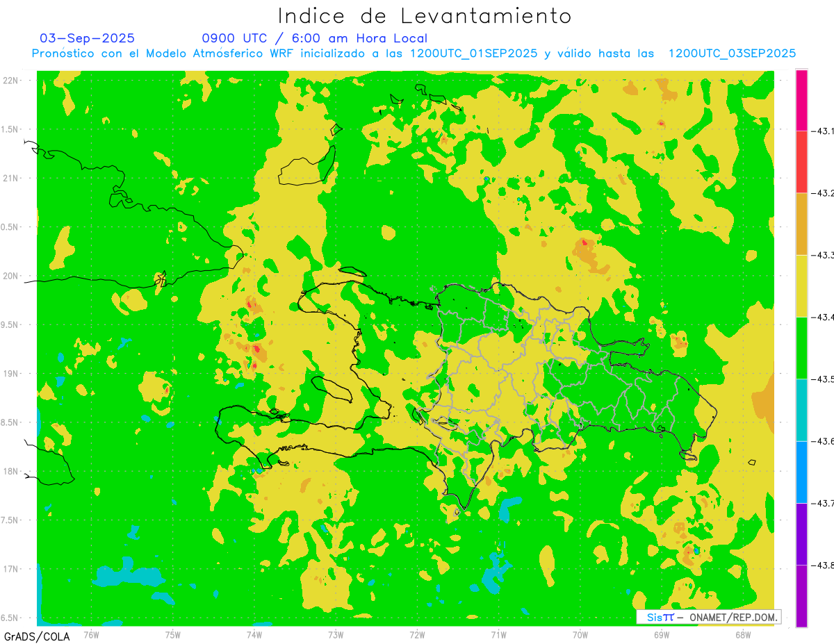Click the '69W' longitude label
Screen dimensions: 834x644
click(662, 634)
